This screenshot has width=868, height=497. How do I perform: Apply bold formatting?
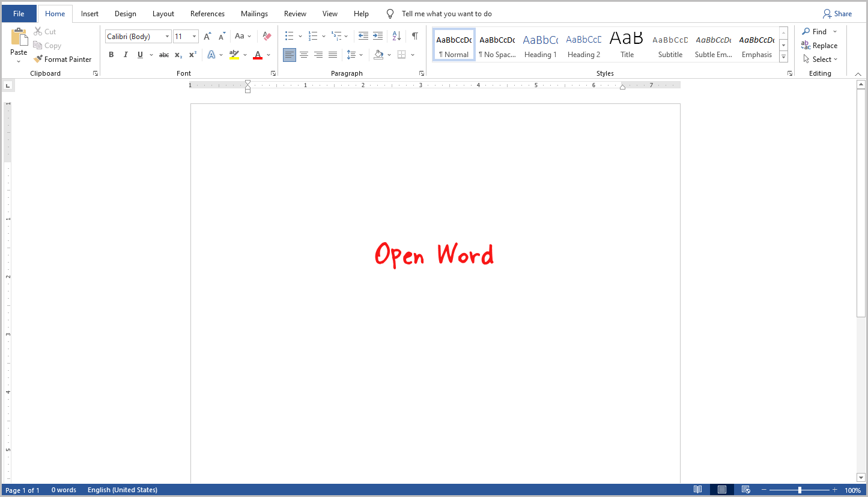pyautogui.click(x=111, y=55)
